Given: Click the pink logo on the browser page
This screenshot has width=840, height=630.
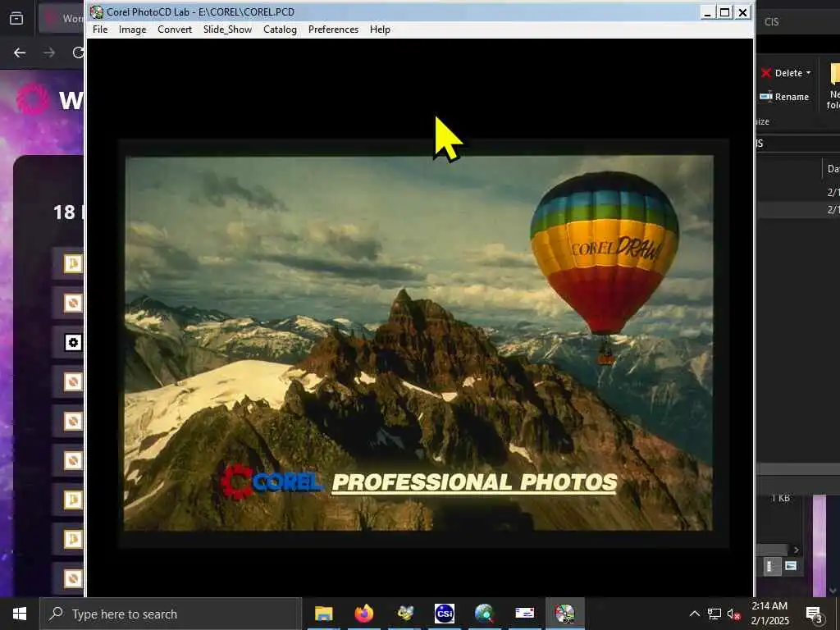Looking at the screenshot, I should point(33,99).
